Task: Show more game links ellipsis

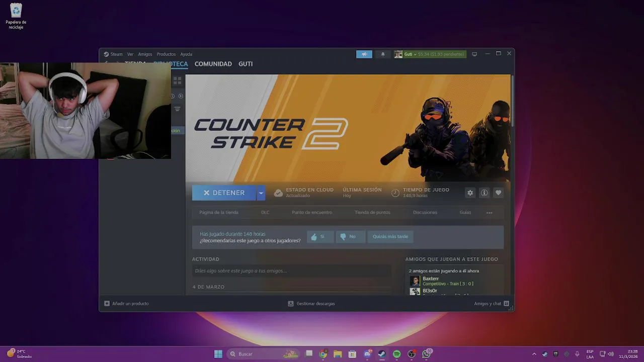Action: click(489, 213)
